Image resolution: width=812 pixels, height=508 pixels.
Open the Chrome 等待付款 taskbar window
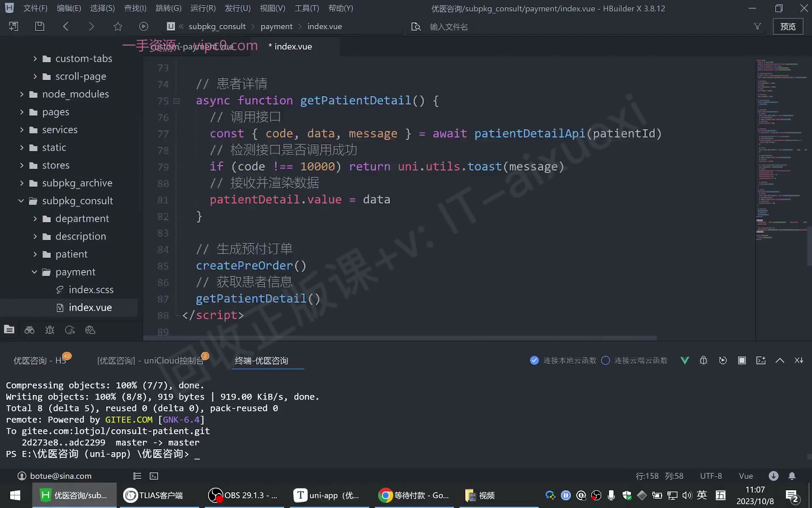[414, 495]
